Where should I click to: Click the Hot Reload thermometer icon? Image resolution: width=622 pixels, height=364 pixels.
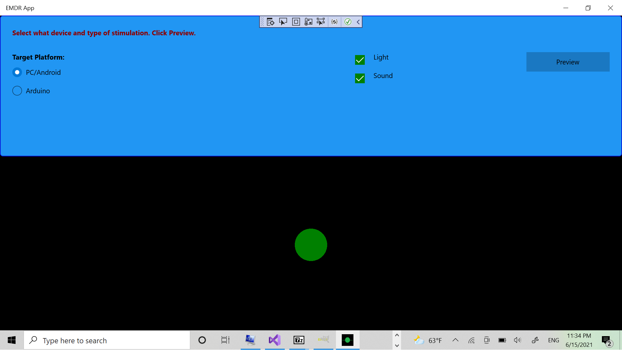308,22
